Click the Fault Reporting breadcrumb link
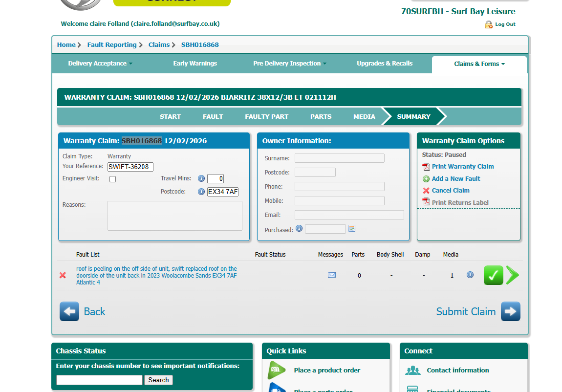Viewport: 562px width, 392px height. [x=112, y=45]
